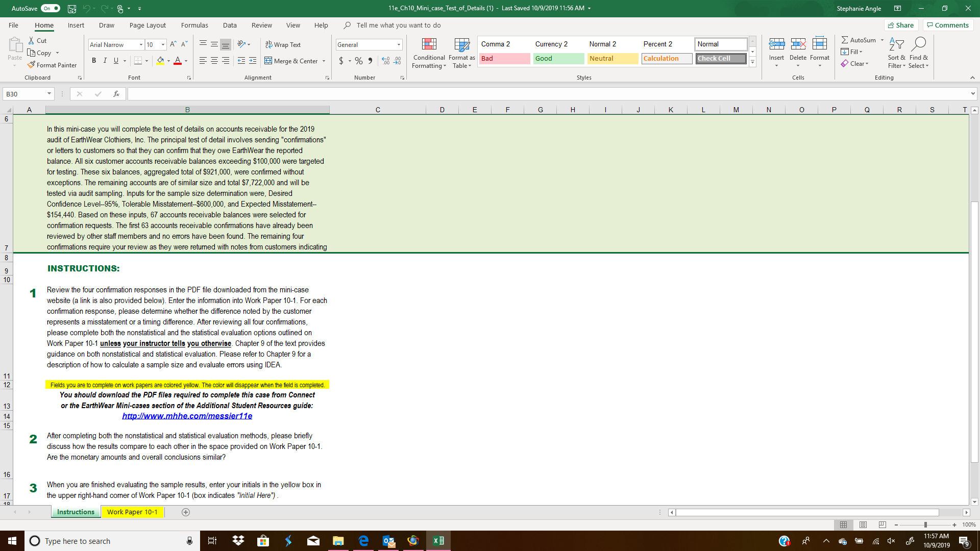Select the Bold formatting icon
Image resolution: width=980 pixels, height=551 pixels.
click(94, 60)
